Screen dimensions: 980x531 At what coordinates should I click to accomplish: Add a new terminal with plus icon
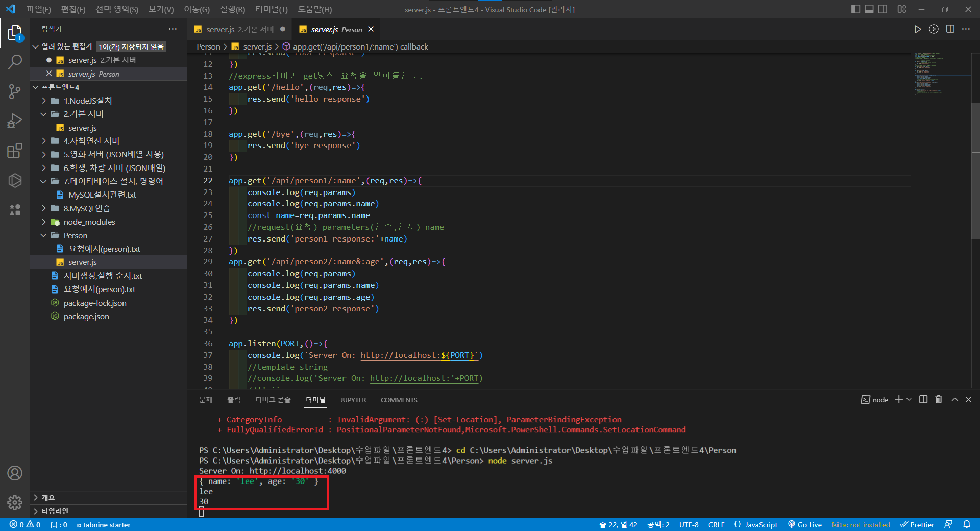[x=899, y=400]
